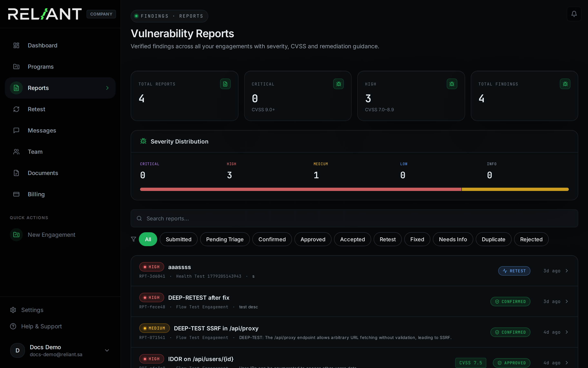This screenshot has height=368, width=588.
Task: Click the CONFIRMED badge on DEEP-RETEST row
Action: coord(510,302)
